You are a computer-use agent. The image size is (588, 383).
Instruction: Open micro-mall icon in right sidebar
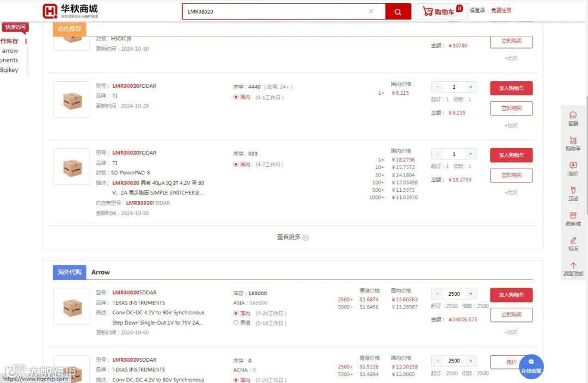coord(573,219)
